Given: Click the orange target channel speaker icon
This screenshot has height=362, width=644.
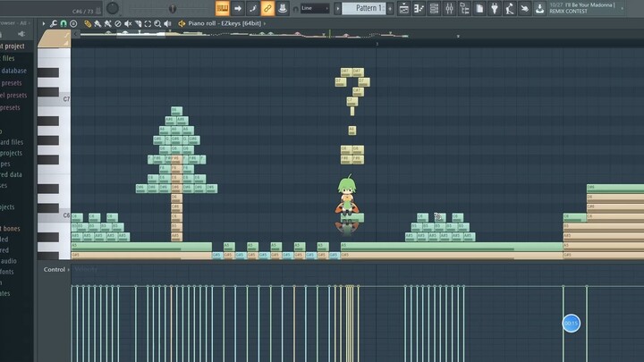Looking at the screenshot, I should coord(182,24).
